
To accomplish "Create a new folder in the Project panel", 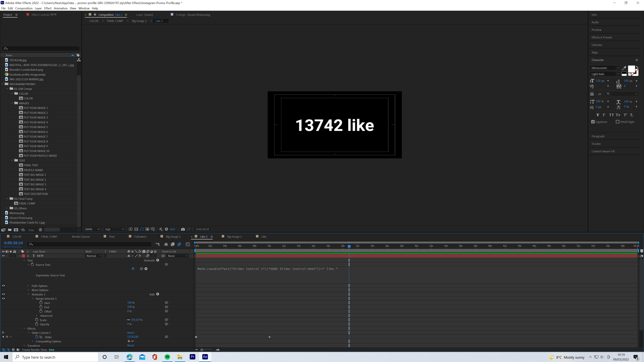I will [10, 230].
